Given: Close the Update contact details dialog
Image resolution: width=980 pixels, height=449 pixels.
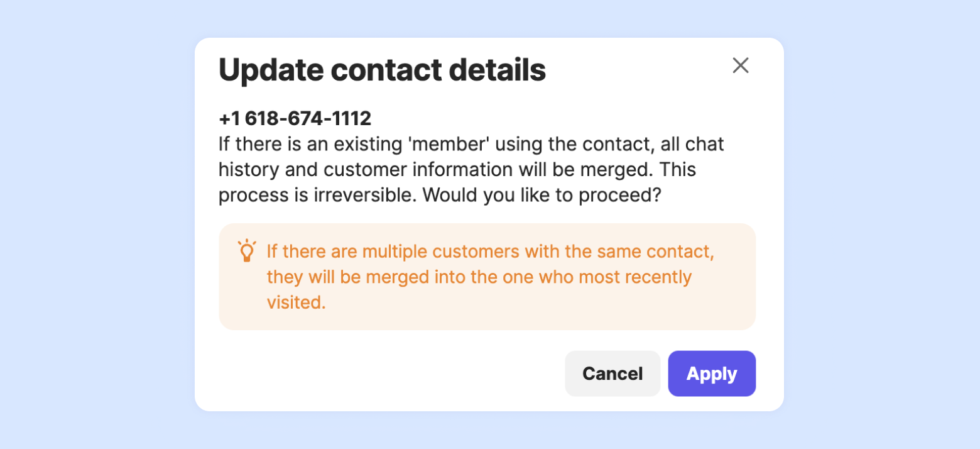Looking at the screenshot, I should click(x=741, y=65).
